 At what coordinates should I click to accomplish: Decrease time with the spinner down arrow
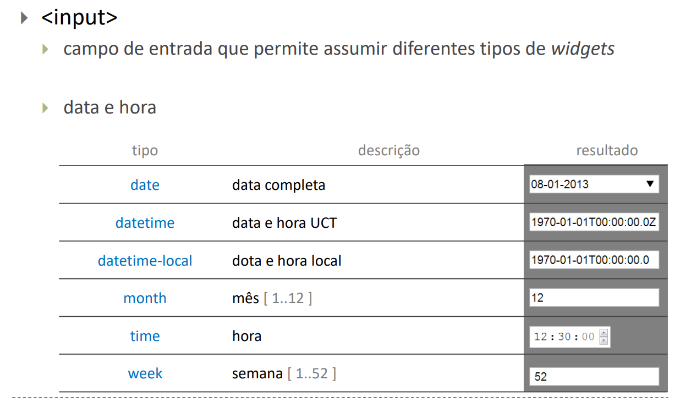click(604, 340)
